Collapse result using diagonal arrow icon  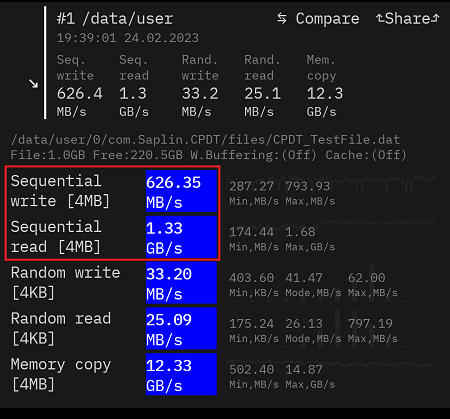33,84
